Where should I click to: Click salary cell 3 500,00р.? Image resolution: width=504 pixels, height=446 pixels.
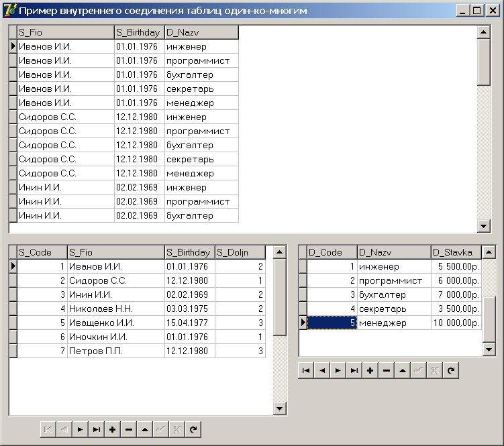pos(456,309)
